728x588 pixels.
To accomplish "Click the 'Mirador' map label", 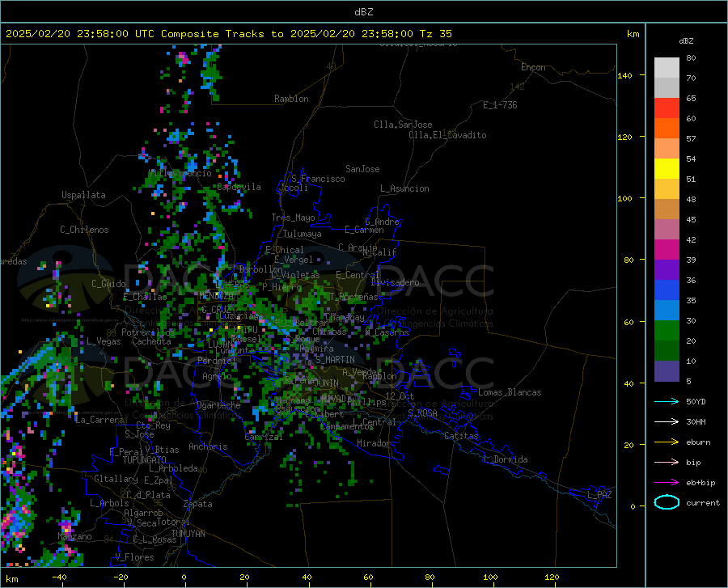I will pos(373,443).
